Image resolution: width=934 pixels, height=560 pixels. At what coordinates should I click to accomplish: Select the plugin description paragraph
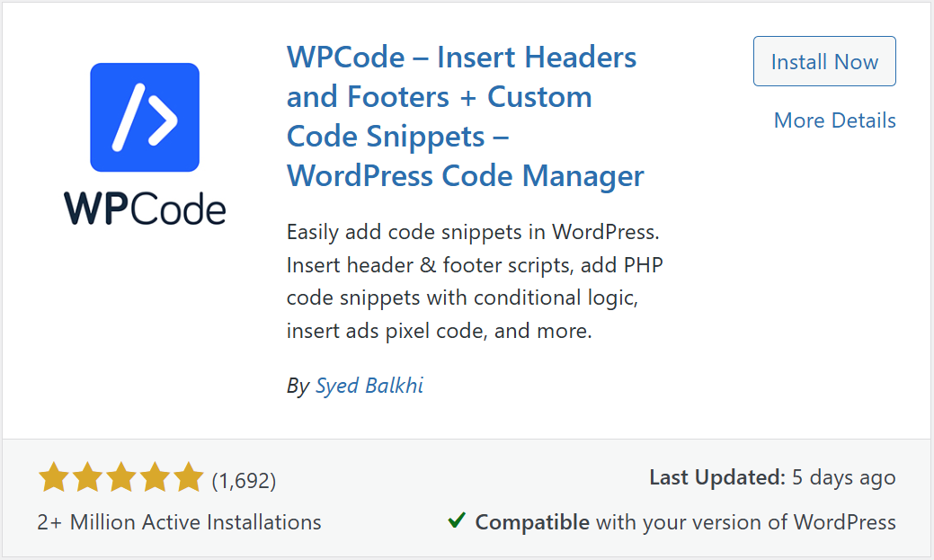point(475,281)
